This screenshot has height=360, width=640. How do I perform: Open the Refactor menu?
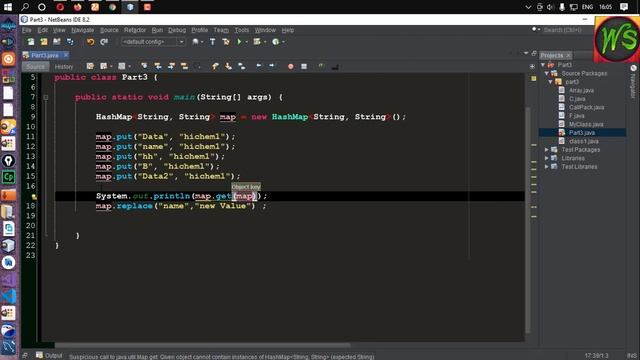tap(135, 30)
